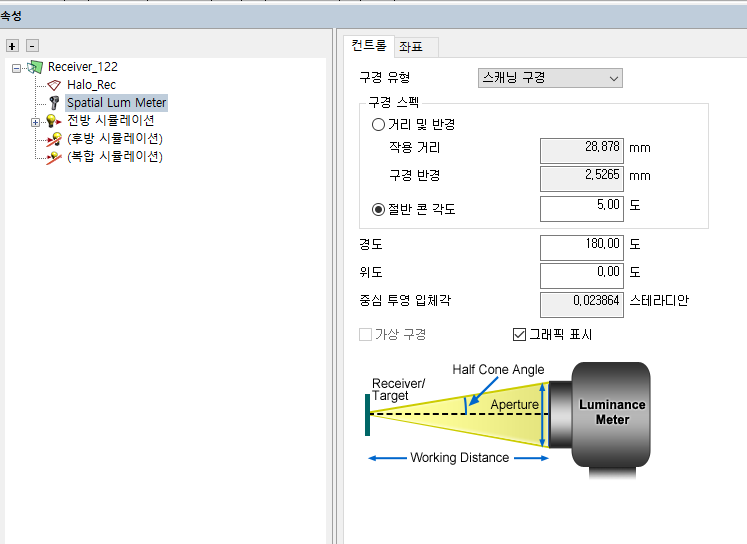747x544 pixels.
Task: Open the 구경 유형 dropdown
Action: pos(550,78)
